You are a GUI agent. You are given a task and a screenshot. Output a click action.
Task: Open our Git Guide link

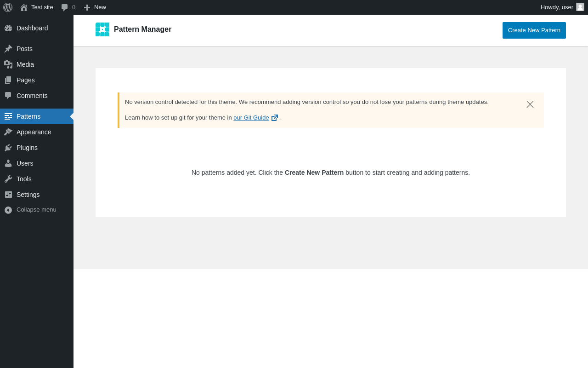(x=251, y=117)
